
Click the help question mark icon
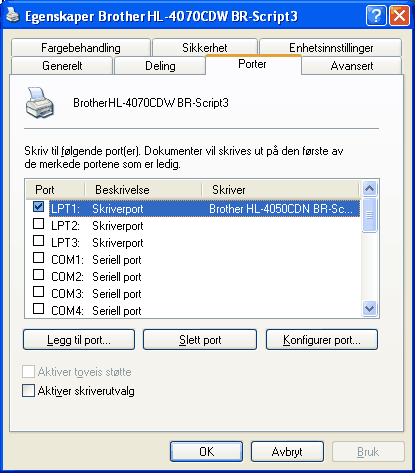coord(376,15)
